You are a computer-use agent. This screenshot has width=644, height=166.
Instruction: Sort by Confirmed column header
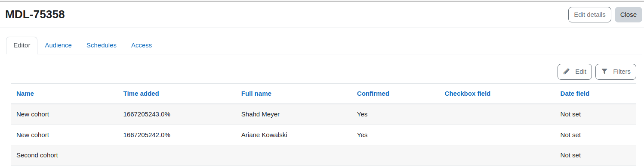(373, 94)
